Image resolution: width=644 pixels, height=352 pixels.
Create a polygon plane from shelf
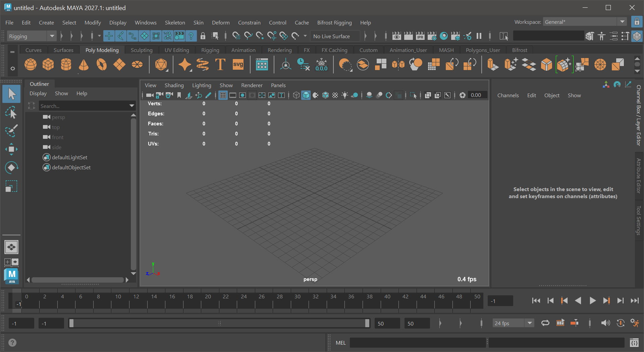click(x=119, y=64)
